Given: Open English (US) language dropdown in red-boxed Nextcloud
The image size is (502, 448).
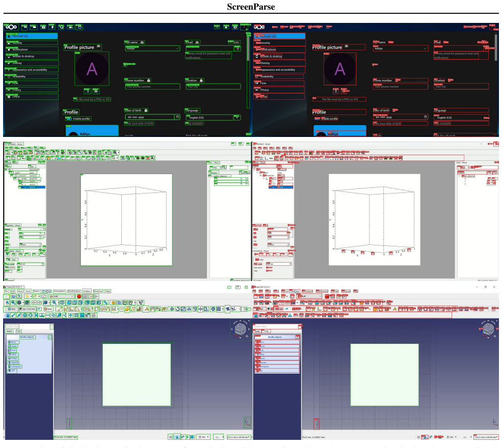Looking at the screenshot, I should pos(461,118).
